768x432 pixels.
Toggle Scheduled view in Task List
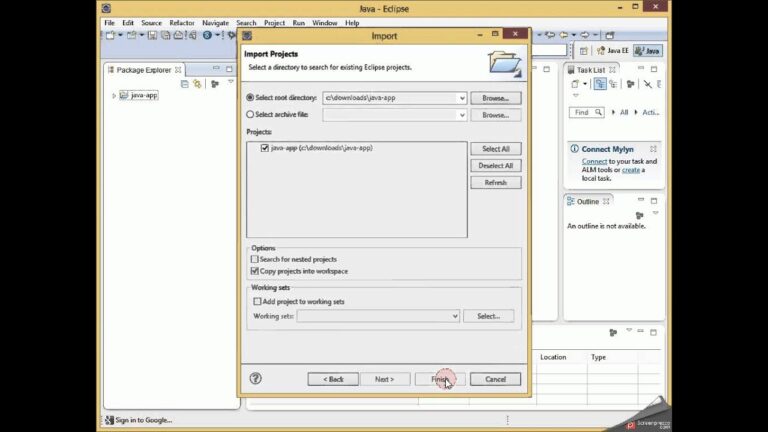point(613,84)
